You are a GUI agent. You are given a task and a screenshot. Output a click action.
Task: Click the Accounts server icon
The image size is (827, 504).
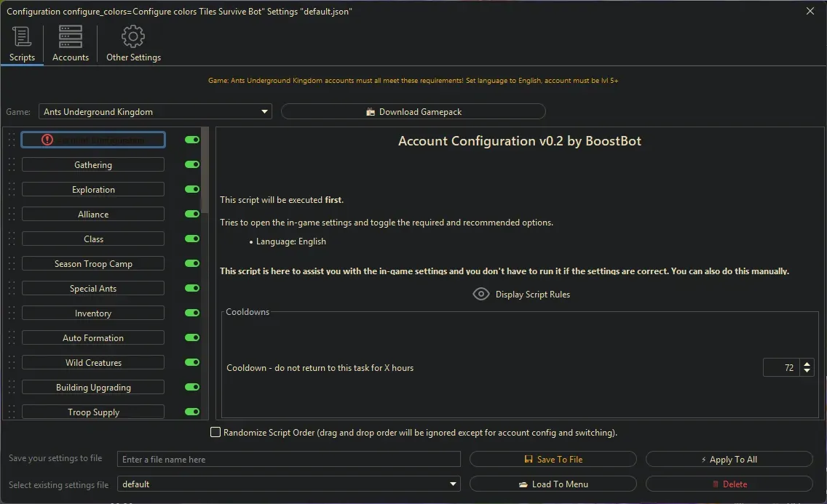tap(70, 36)
